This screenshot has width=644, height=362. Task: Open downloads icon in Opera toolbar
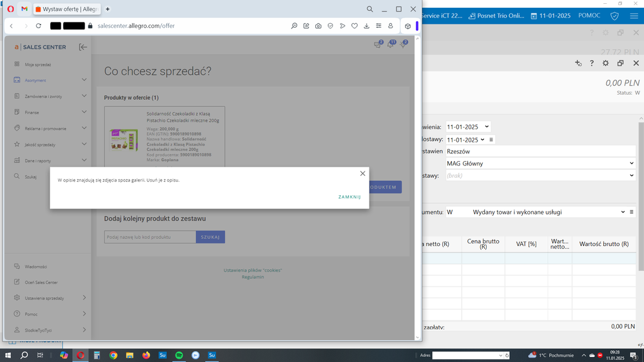coord(366,26)
